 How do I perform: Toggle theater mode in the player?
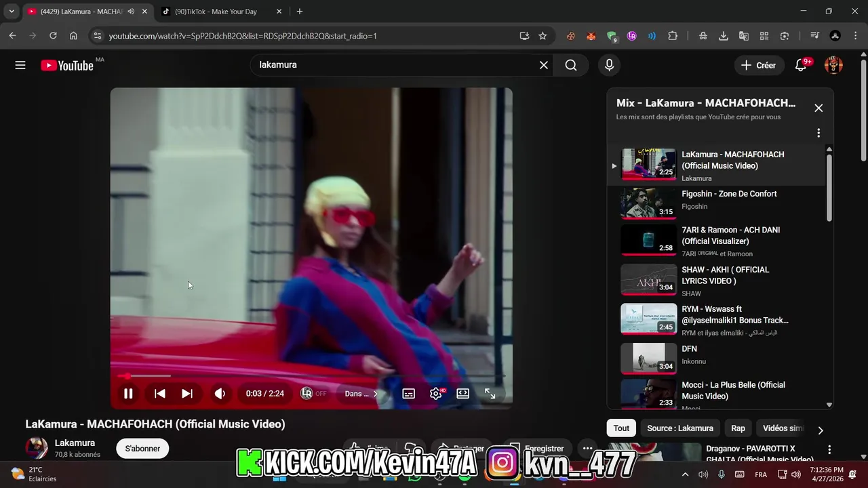(463, 394)
